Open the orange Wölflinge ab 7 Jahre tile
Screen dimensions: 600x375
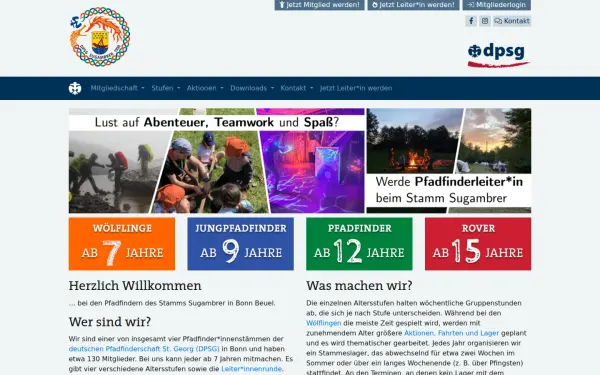coord(122,244)
